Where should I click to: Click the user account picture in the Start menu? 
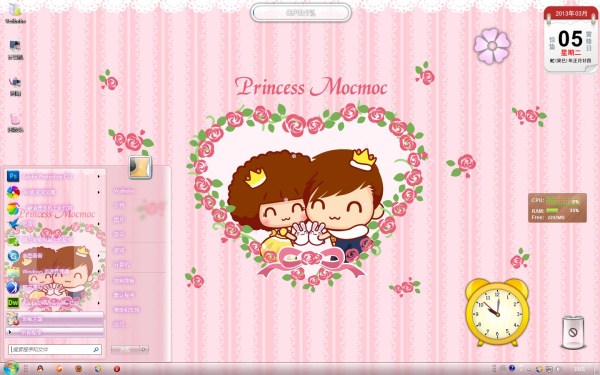coord(140,167)
